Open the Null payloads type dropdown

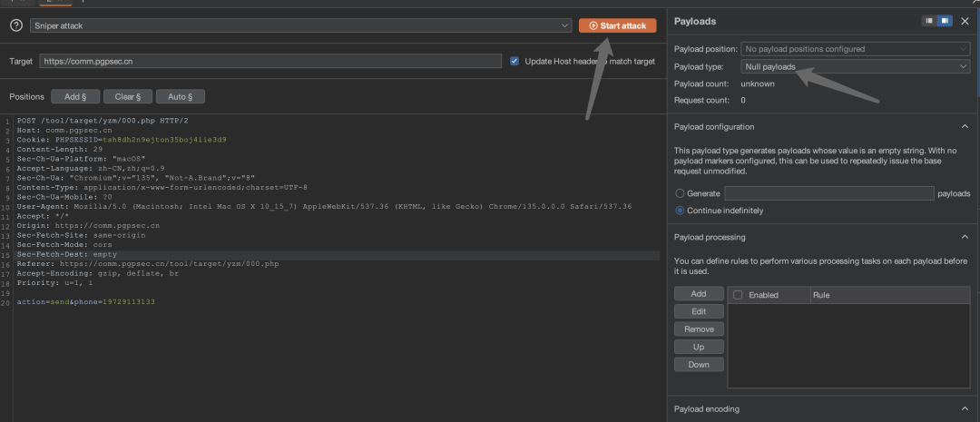tap(855, 66)
